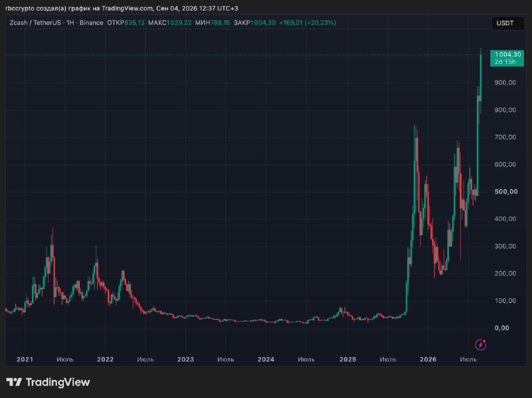The image size is (532, 398).
Task: Select the 2024 label on time axis
Action: coord(265,359)
